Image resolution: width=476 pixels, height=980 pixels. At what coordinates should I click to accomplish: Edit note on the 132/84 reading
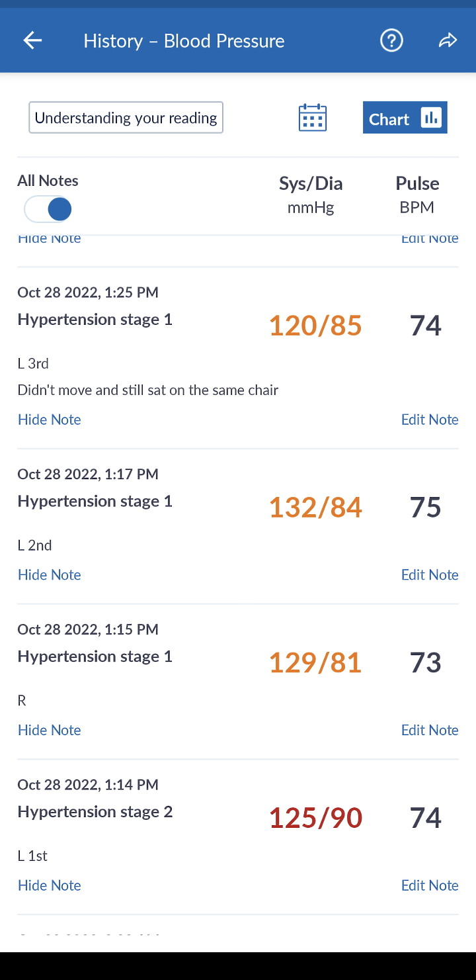(430, 575)
